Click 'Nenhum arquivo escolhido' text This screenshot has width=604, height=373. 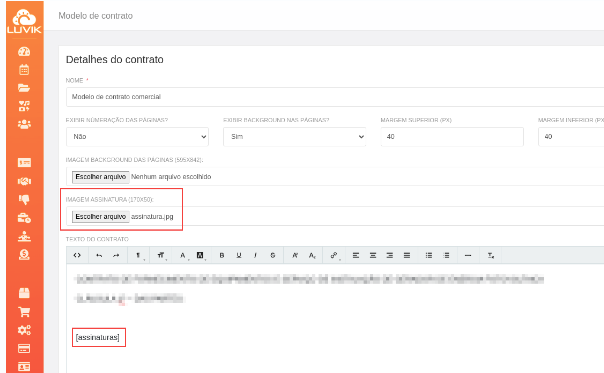coord(171,177)
